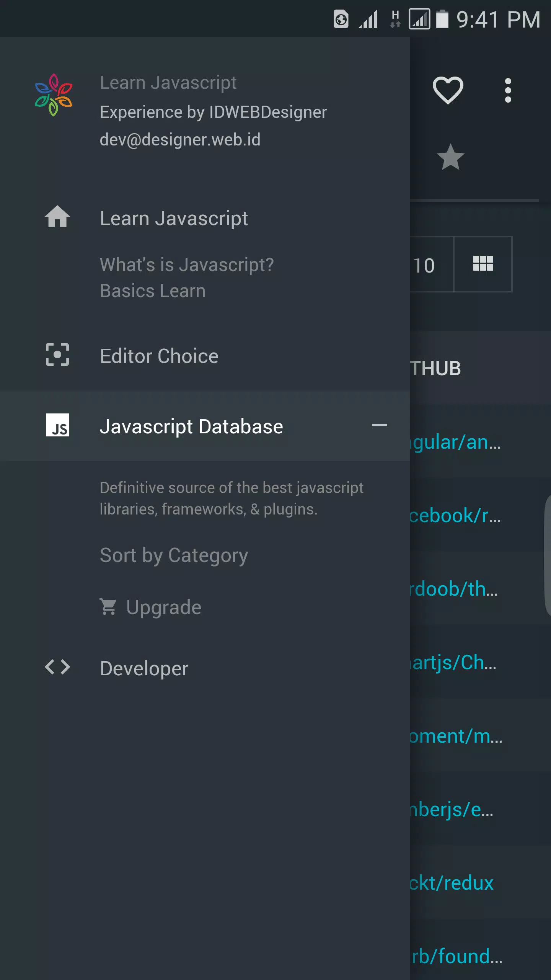
Task: Tap the Upgrade cart button
Action: tap(150, 607)
